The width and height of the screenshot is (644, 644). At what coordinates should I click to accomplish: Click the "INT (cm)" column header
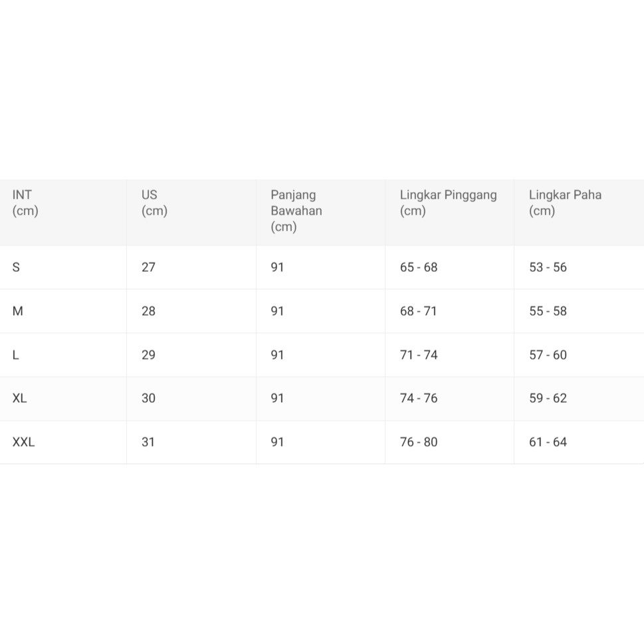pyautogui.click(x=25, y=203)
